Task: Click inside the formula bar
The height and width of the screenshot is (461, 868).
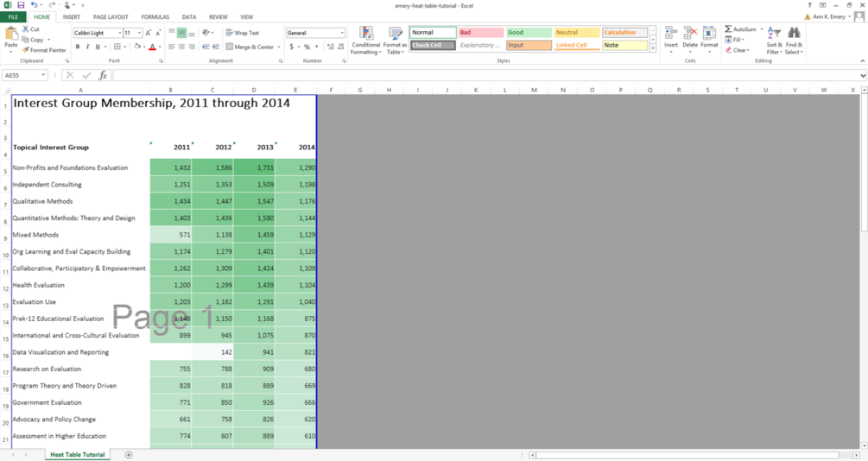Action: 487,75
